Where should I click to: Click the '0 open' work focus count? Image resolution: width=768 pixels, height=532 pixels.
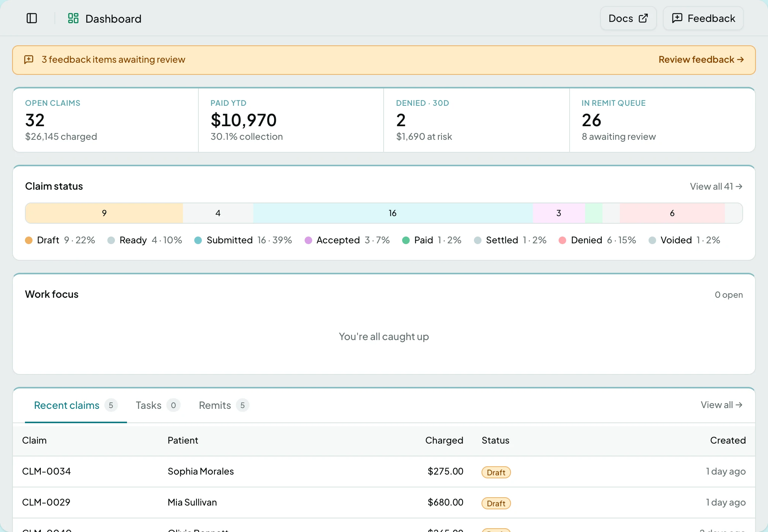coord(729,295)
